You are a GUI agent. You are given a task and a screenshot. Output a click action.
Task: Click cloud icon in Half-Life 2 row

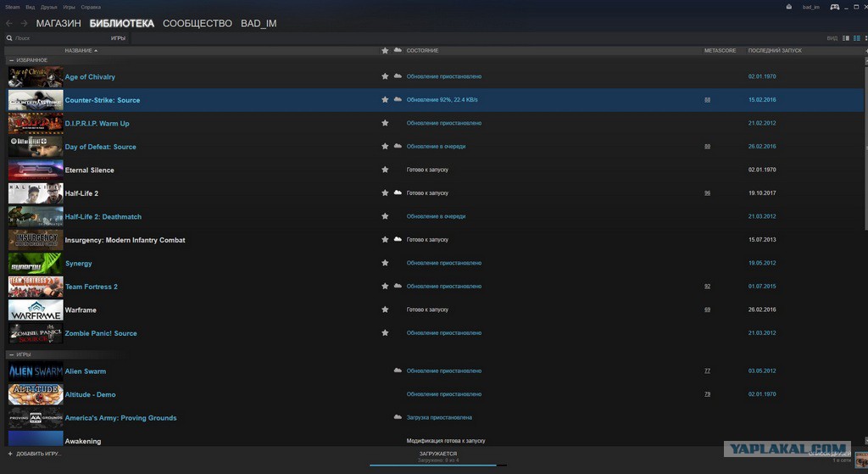pos(398,192)
